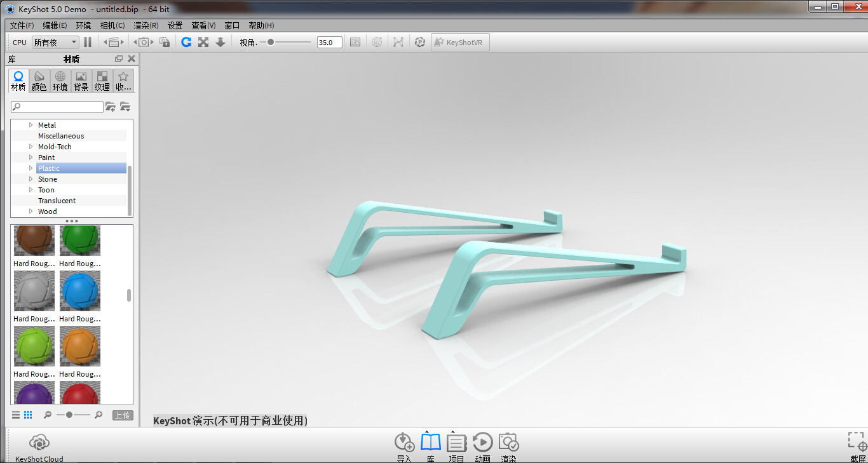Open the 帮助(H) menu
Viewport: 868px width, 463px height.
click(x=261, y=25)
